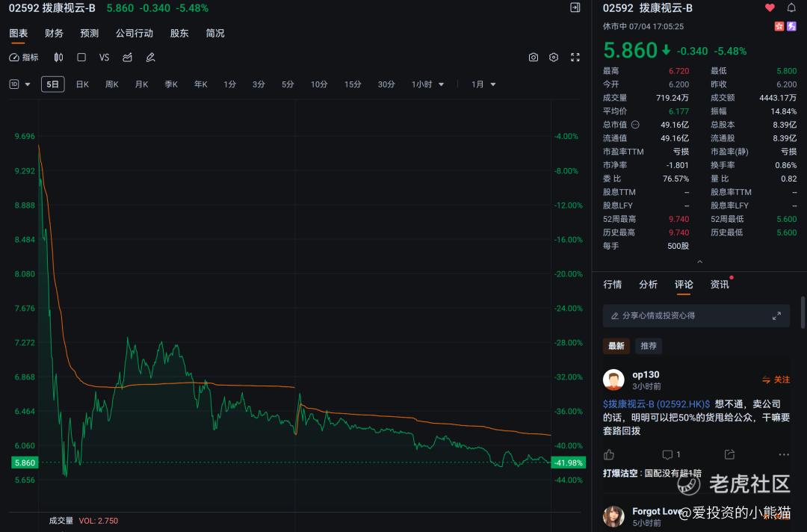Select the 5分 timeframe

(288, 84)
